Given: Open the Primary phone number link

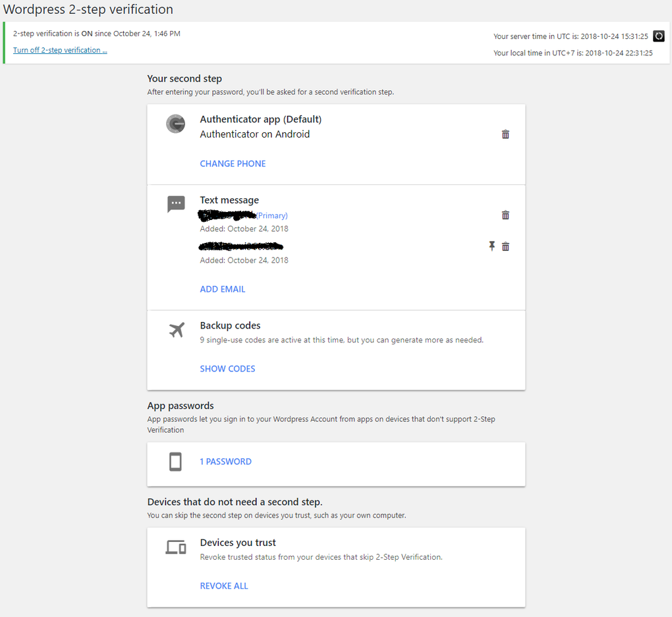Looking at the screenshot, I should [x=244, y=215].
